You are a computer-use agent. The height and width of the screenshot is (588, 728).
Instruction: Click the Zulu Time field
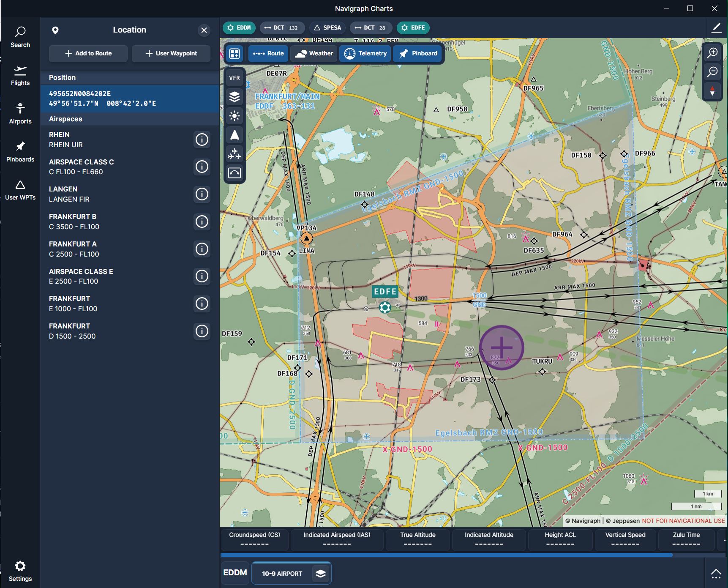coord(686,539)
